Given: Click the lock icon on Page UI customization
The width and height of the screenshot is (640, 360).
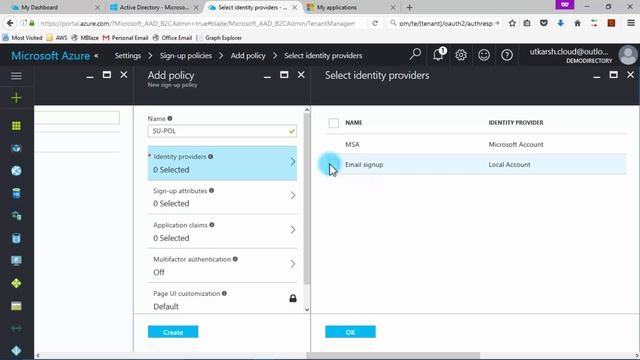Looking at the screenshot, I should [x=293, y=298].
